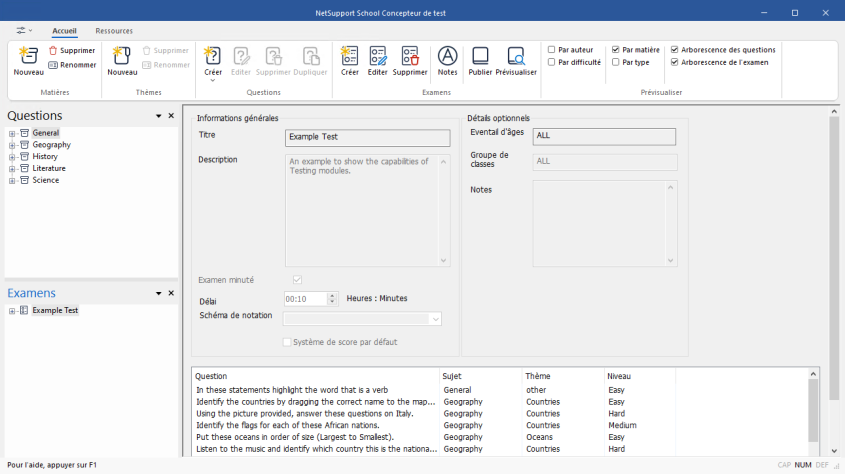Uncheck Par matière checkbox
845x474 pixels.
pyautogui.click(x=615, y=50)
